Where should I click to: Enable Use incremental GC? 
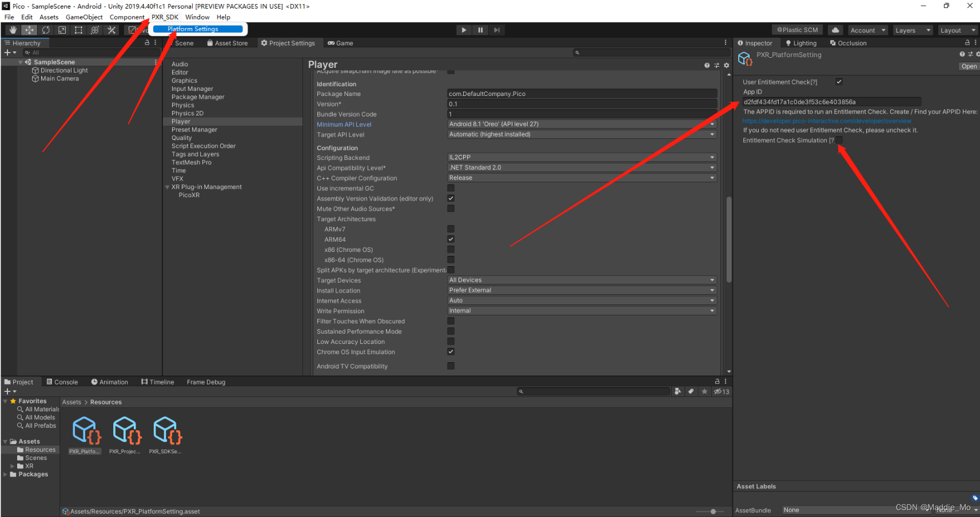point(451,188)
